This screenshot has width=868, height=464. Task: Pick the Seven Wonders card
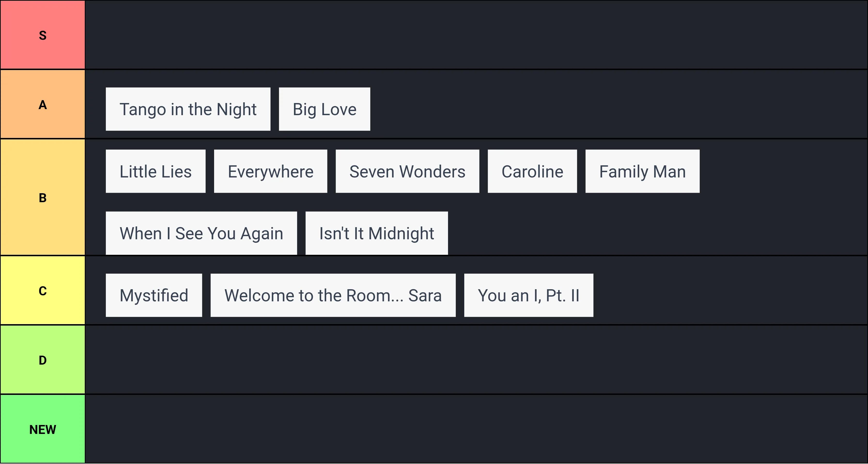coord(407,171)
